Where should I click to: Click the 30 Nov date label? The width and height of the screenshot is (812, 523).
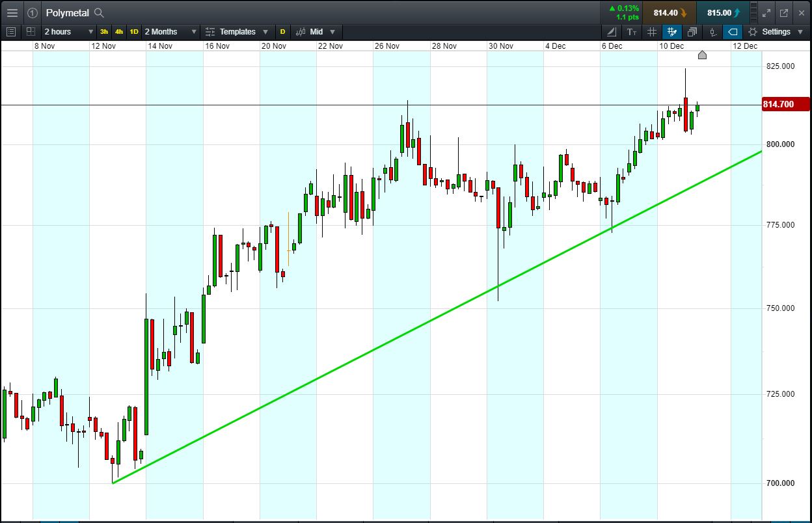[x=501, y=46]
